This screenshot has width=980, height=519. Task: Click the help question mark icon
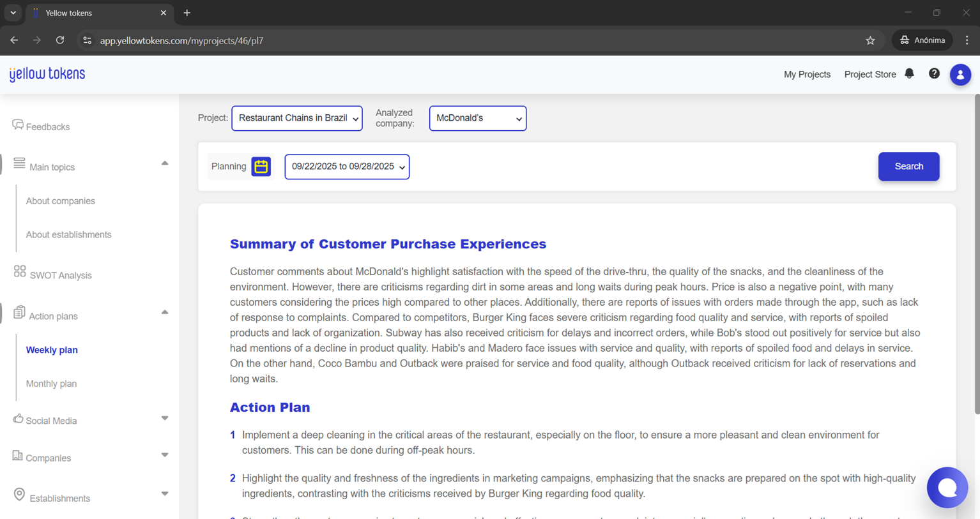click(934, 74)
